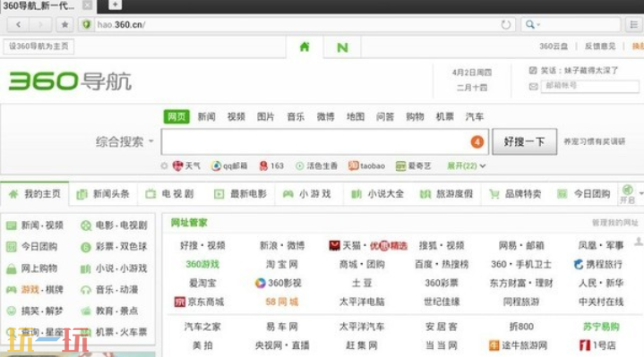Screen dimensions: 644x357
Task: Select the 视频 search tab
Action: 236,116
